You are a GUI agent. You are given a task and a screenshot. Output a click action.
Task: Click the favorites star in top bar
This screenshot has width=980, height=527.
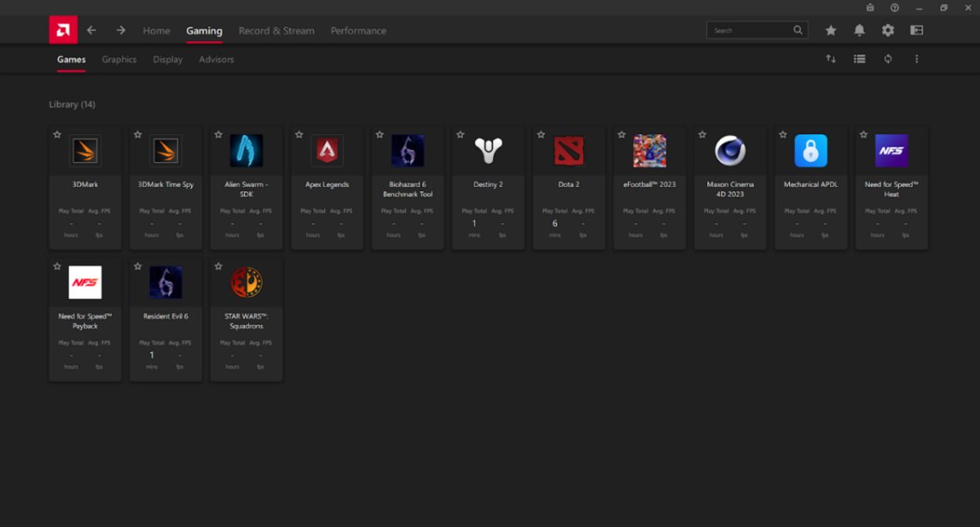pyautogui.click(x=830, y=30)
